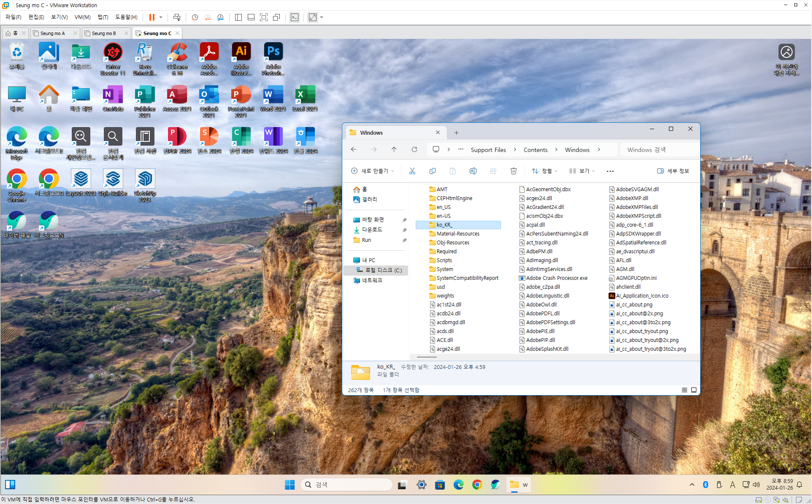Click the Cut scissors icon in Explorer toolbar
812x504 pixels.
point(412,171)
